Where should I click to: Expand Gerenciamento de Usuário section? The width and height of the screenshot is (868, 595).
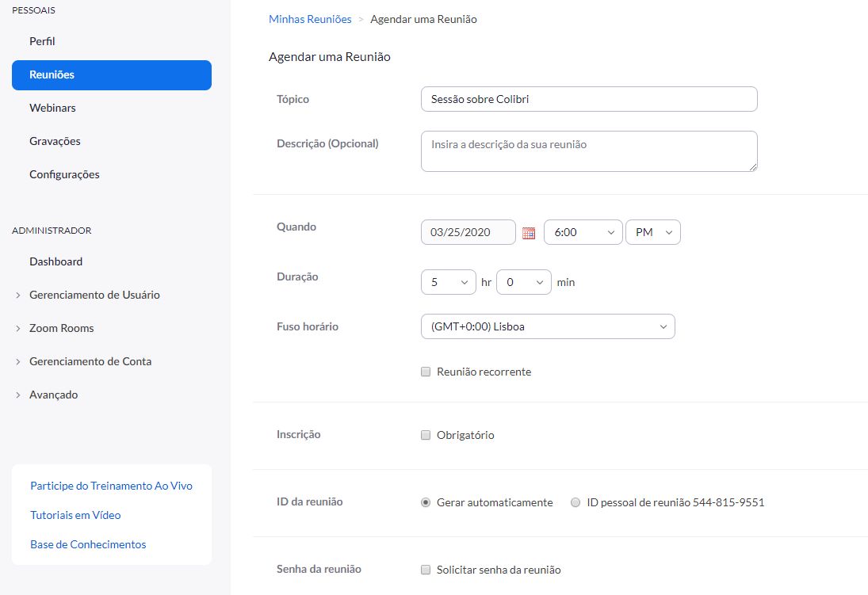[94, 295]
